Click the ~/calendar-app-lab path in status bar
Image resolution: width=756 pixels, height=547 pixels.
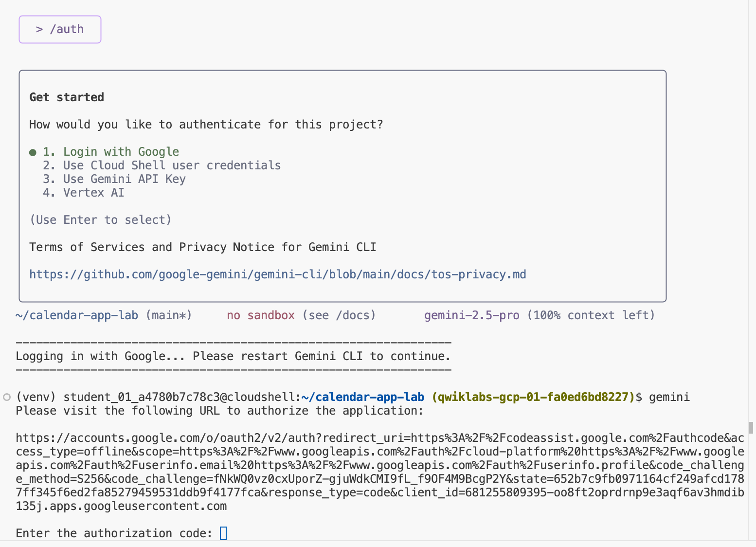pos(77,315)
